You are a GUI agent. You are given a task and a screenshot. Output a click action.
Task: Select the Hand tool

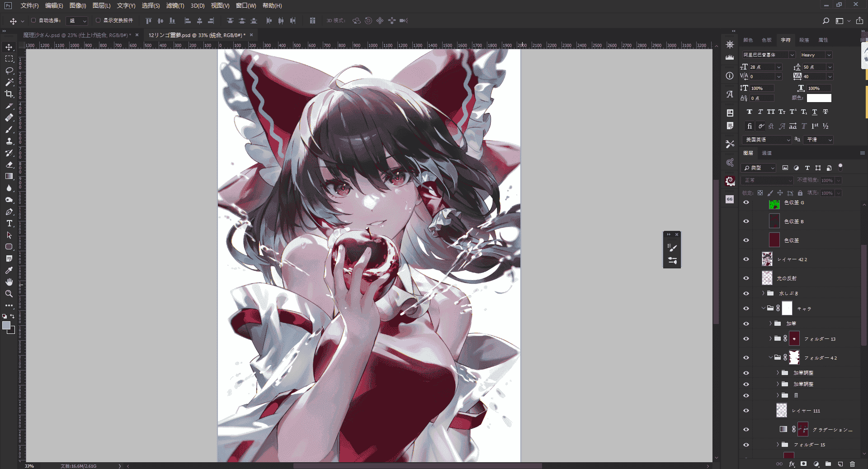point(9,282)
